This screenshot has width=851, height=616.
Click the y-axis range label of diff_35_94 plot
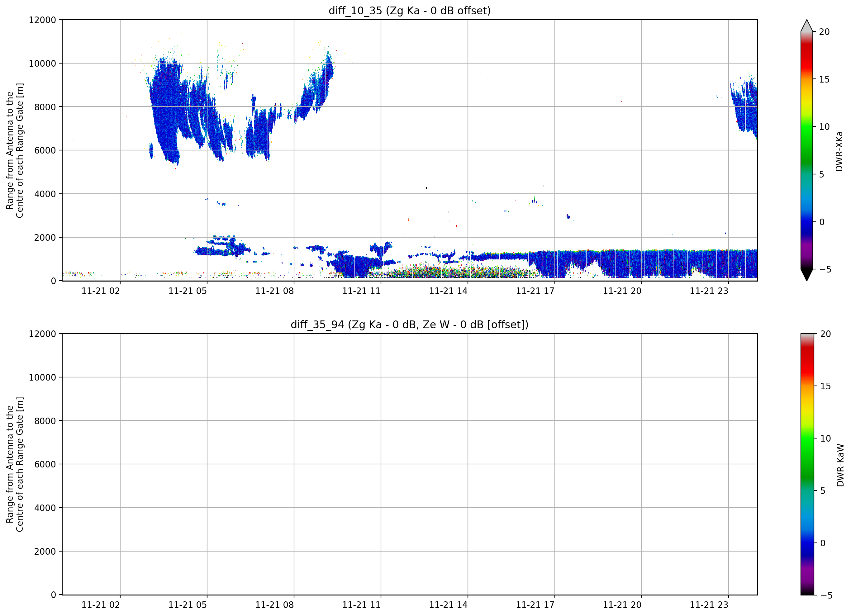(x=15, y=464)
